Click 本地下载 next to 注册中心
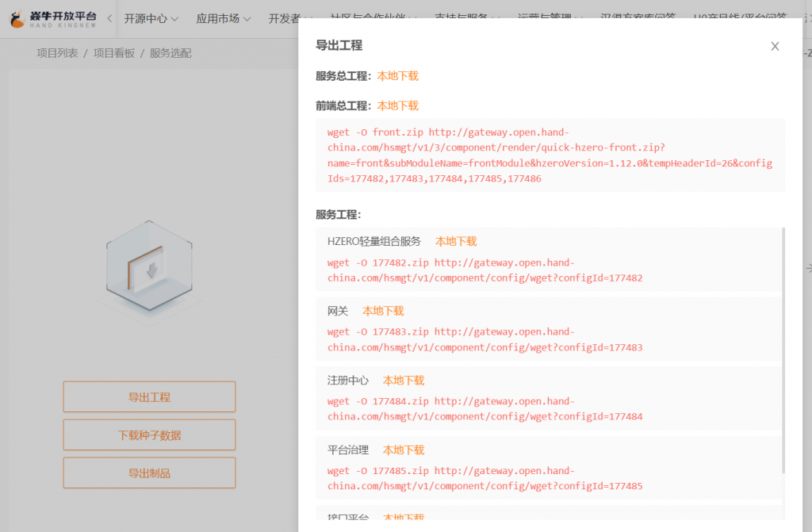812x532 pixels. (x=404, y=381)
